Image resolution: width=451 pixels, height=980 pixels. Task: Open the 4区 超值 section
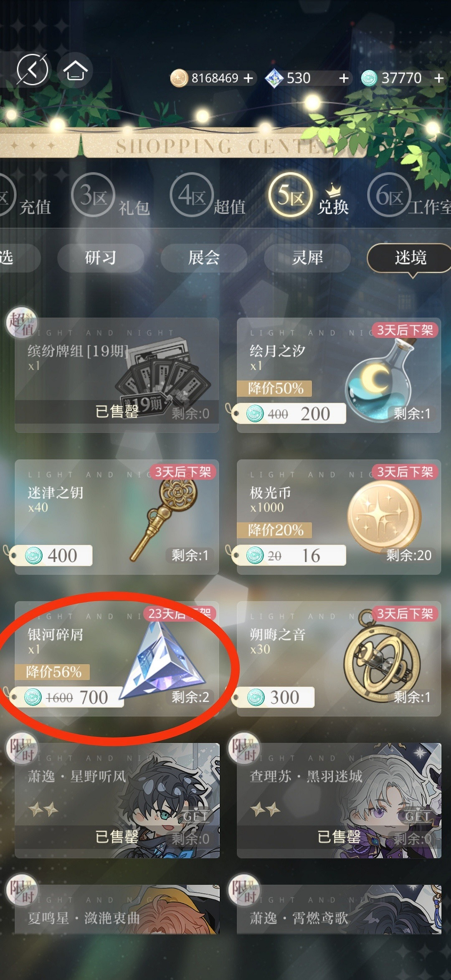coord(208,196)
